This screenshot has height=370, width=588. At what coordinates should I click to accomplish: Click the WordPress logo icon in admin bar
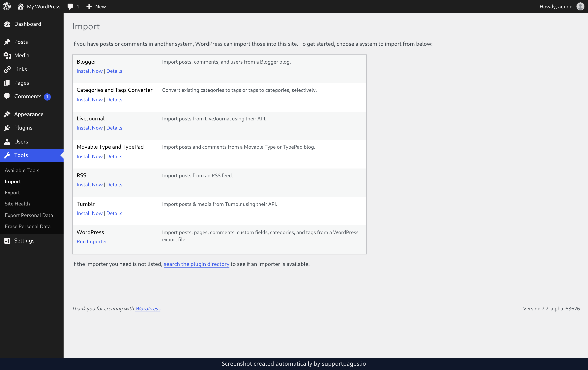[x=7, y=6]
